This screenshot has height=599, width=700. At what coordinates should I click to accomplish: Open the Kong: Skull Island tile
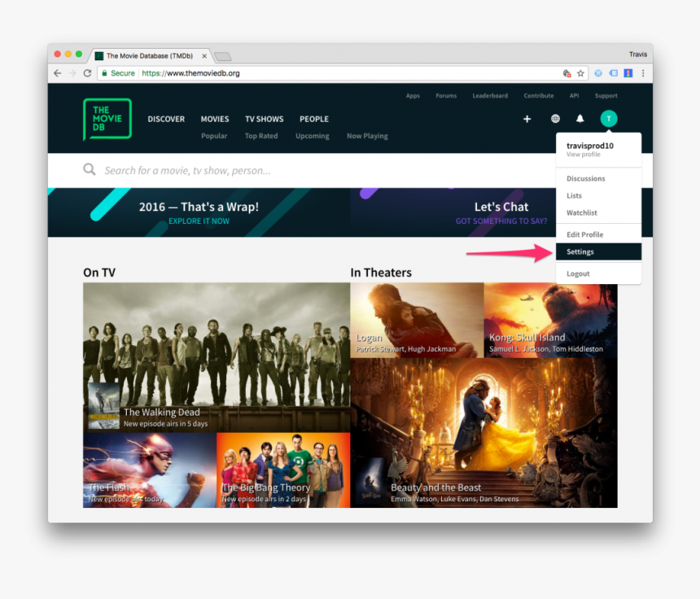click(551, 320)
